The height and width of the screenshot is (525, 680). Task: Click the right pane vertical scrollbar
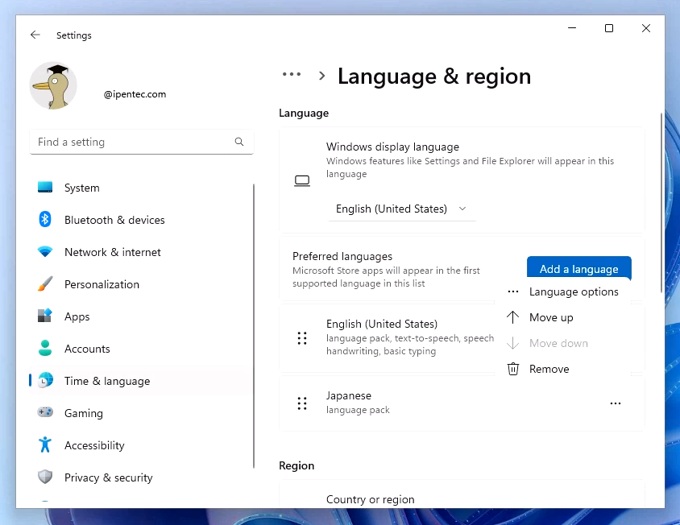pos(661,203)
